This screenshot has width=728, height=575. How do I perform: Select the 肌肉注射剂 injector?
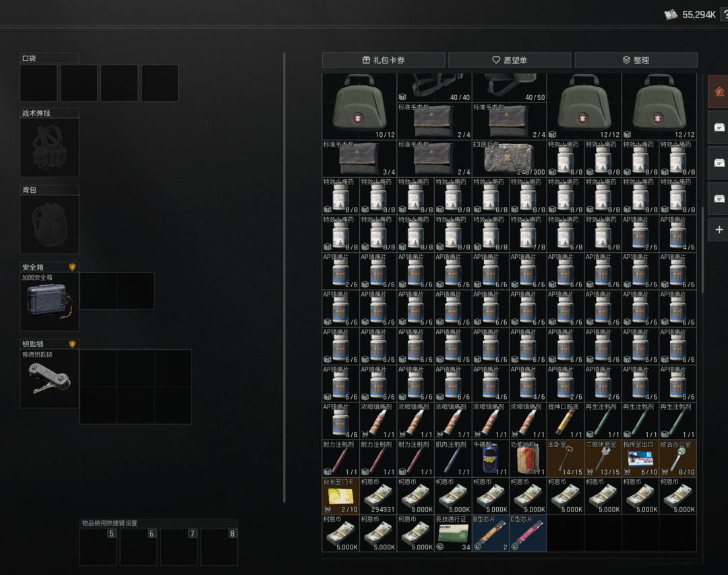pos(453,458)
